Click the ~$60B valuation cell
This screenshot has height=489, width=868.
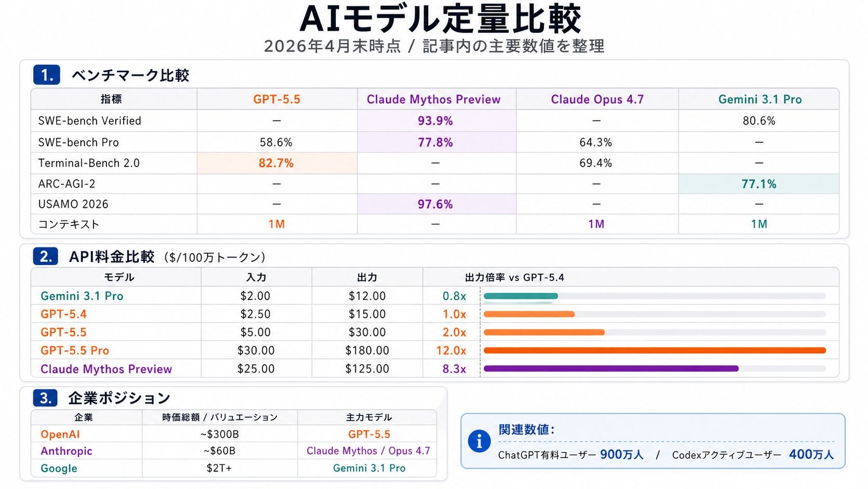pyautogui.click(x=220, y=451)
